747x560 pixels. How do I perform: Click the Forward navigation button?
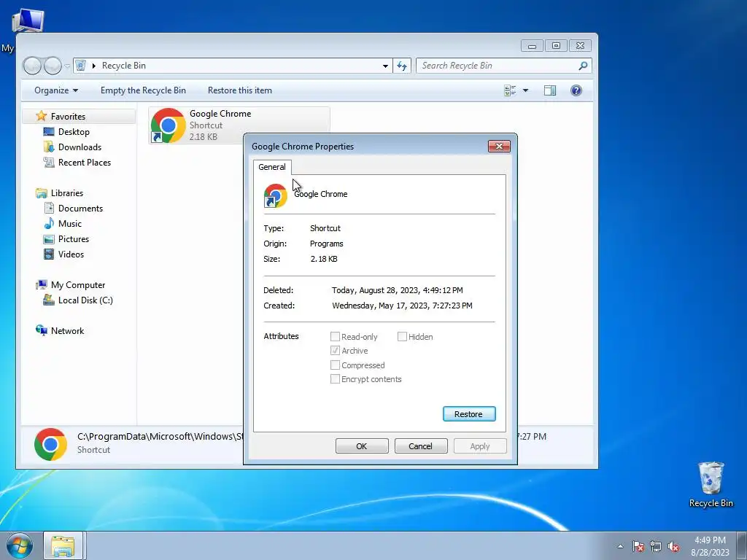point(53,66)
